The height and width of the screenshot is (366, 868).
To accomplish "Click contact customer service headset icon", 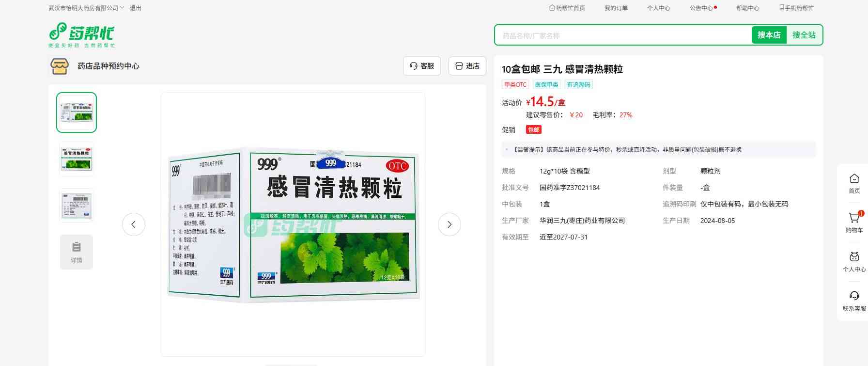I will [x=854, y=296].
